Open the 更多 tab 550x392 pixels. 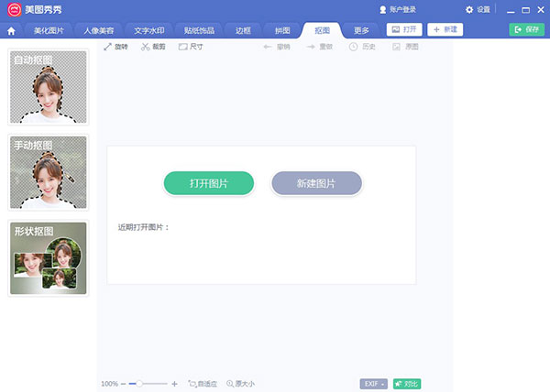(361, 31)
